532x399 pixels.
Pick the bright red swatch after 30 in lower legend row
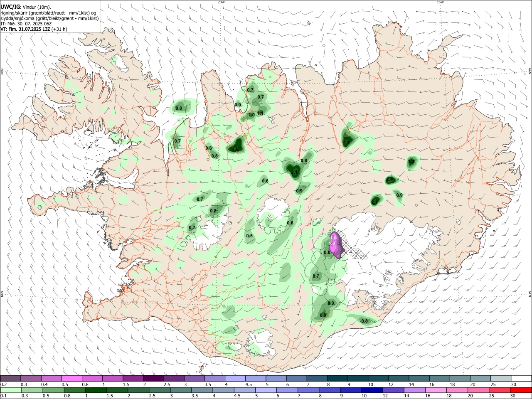click(520, 390)
